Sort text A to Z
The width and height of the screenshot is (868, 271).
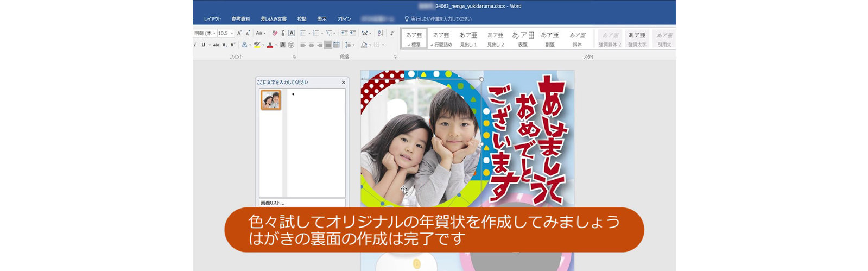[x=380, y=33]
